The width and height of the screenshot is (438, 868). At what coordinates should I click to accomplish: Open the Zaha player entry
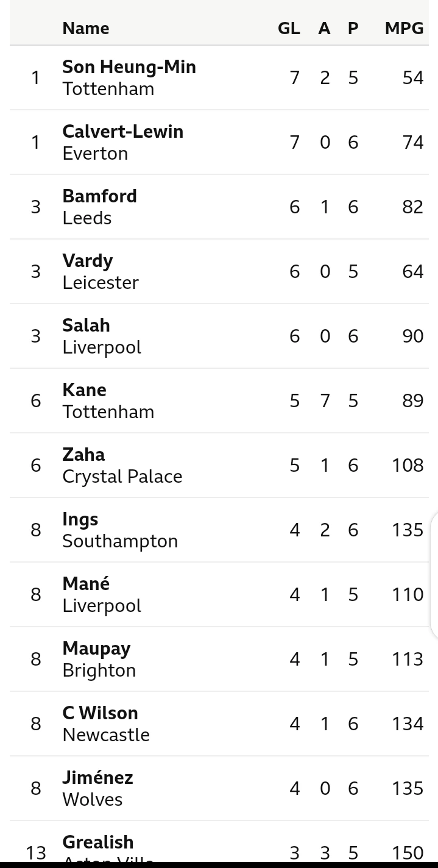83,455
